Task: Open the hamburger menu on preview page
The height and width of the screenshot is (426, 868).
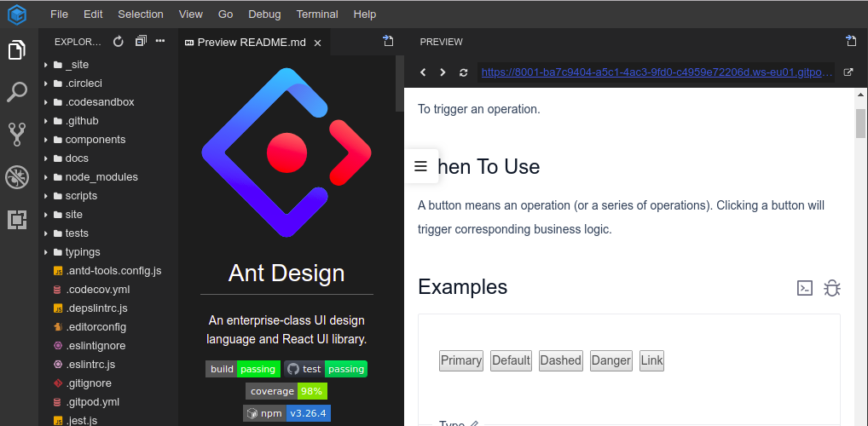Action: pyautogui.click(x=420, y=166)
